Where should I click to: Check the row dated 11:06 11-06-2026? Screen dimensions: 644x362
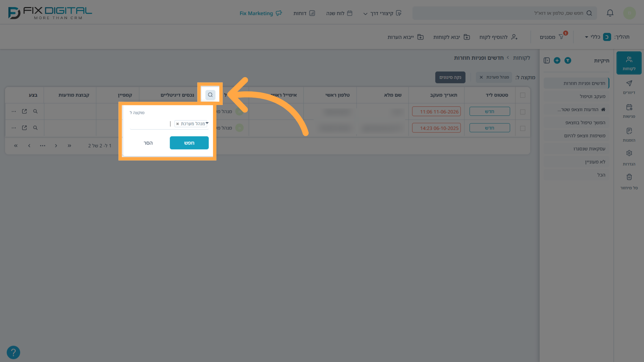[523, 112]
